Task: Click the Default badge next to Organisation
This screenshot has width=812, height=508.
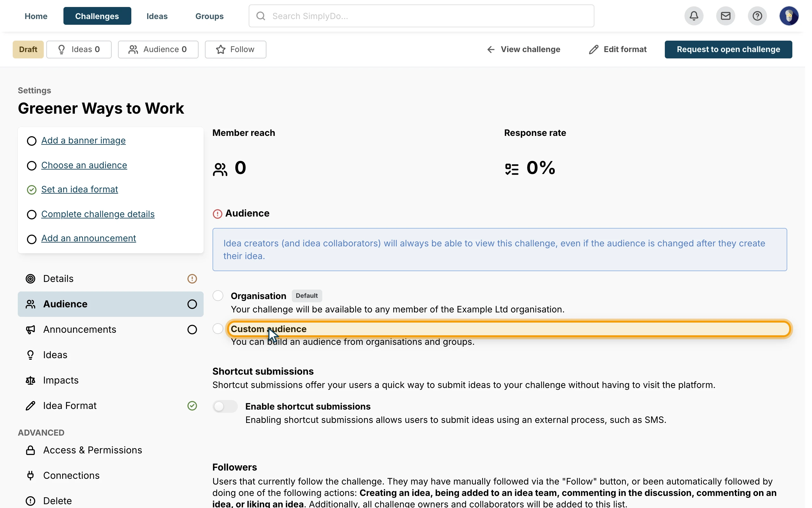Action: pyautogui.click(x=307, y=296)
